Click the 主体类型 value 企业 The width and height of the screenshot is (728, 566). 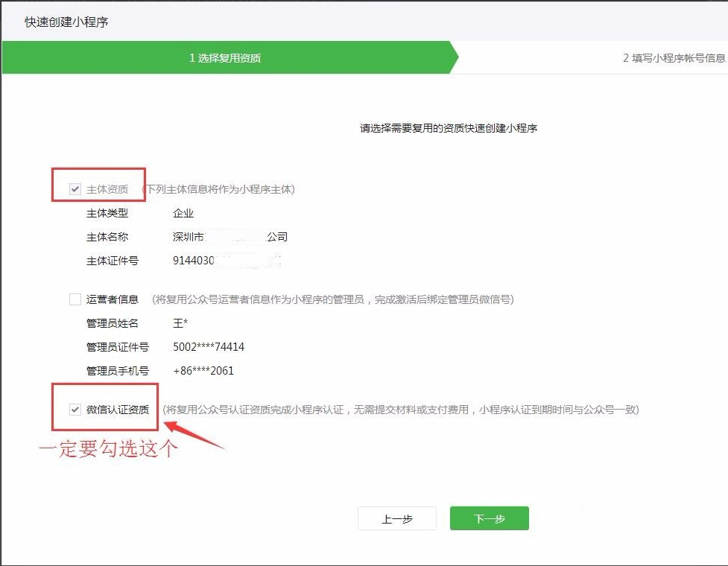click(x=183, y=213)
